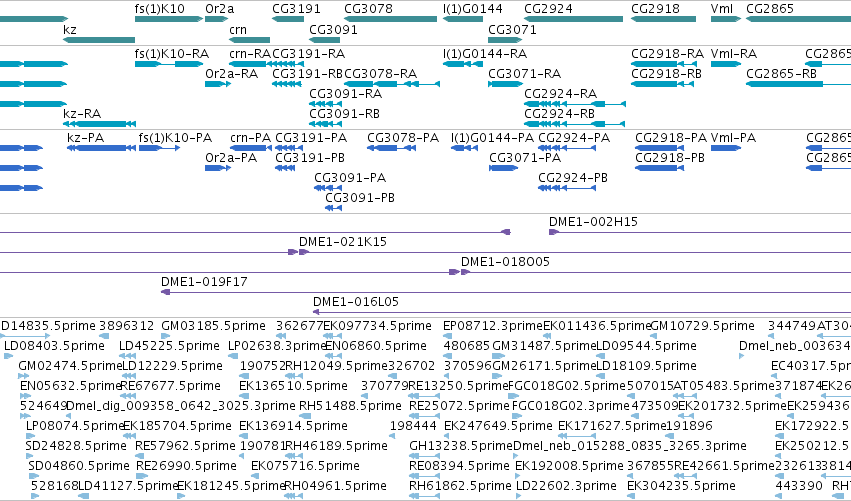The image size is (851, 501).
Task: Click the CG3091 gene arrow glyph
Action: 325,40
